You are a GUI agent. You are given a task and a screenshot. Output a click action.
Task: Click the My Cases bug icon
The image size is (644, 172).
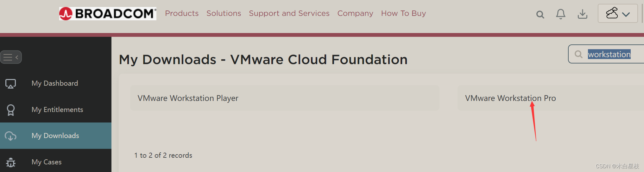(11, 162)
